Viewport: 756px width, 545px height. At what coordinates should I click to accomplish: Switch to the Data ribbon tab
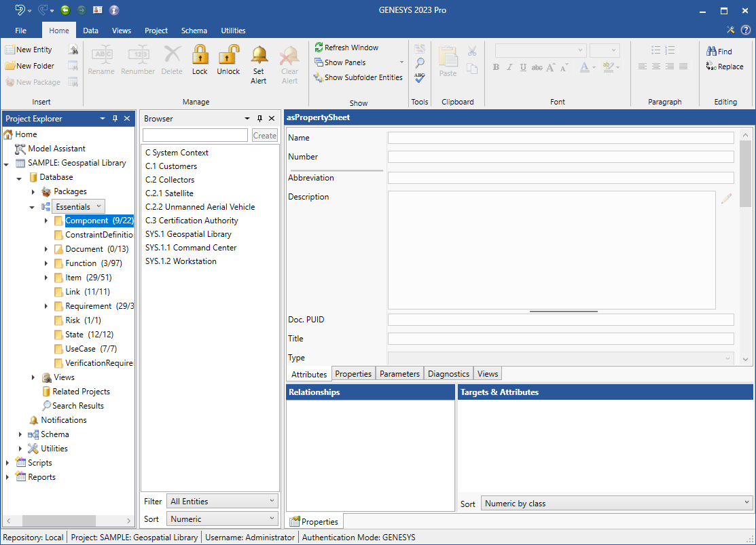point(90,31)
